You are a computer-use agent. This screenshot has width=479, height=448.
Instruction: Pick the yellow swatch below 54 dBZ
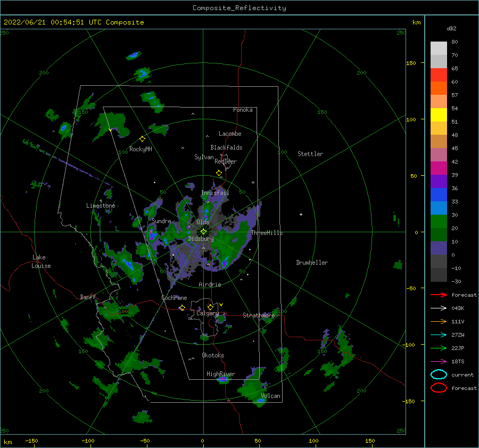pyautogui.click(x=439, y=115)
